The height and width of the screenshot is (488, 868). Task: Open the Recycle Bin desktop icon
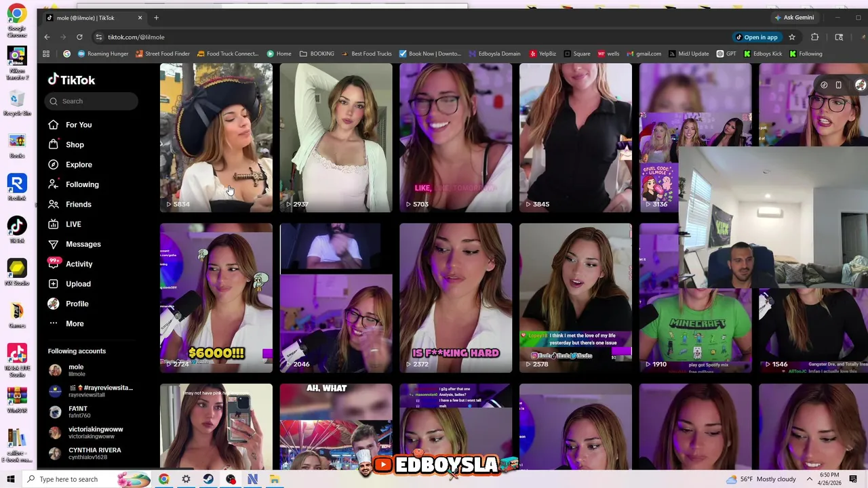pos(17,103)
